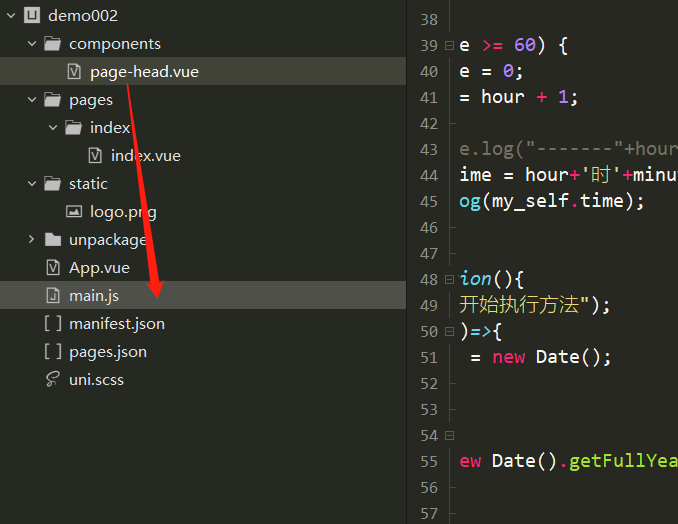Open main.js file

click(x=94, y=296)
